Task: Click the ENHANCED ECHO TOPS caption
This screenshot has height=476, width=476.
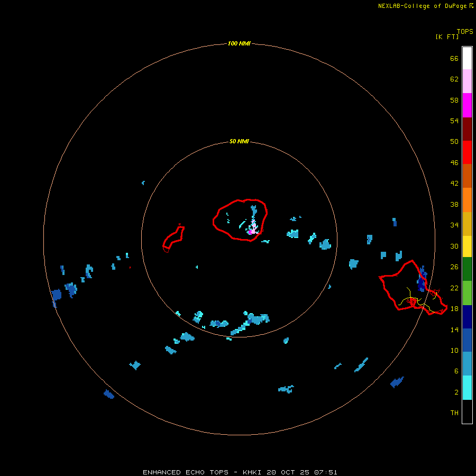Action: [186, 472]
